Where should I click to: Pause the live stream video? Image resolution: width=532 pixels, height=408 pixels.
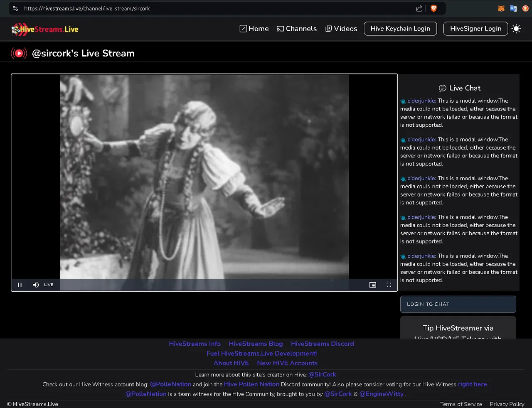20,285
